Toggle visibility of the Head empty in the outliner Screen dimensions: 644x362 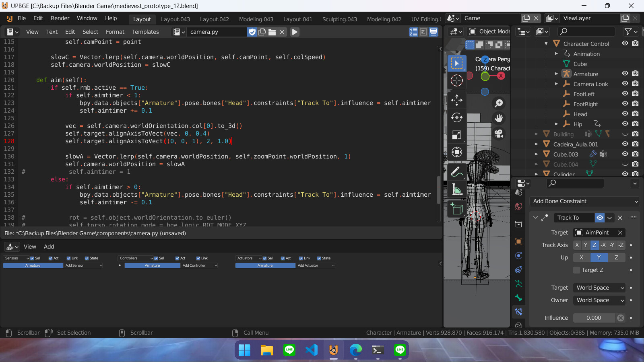pos(625,114)
